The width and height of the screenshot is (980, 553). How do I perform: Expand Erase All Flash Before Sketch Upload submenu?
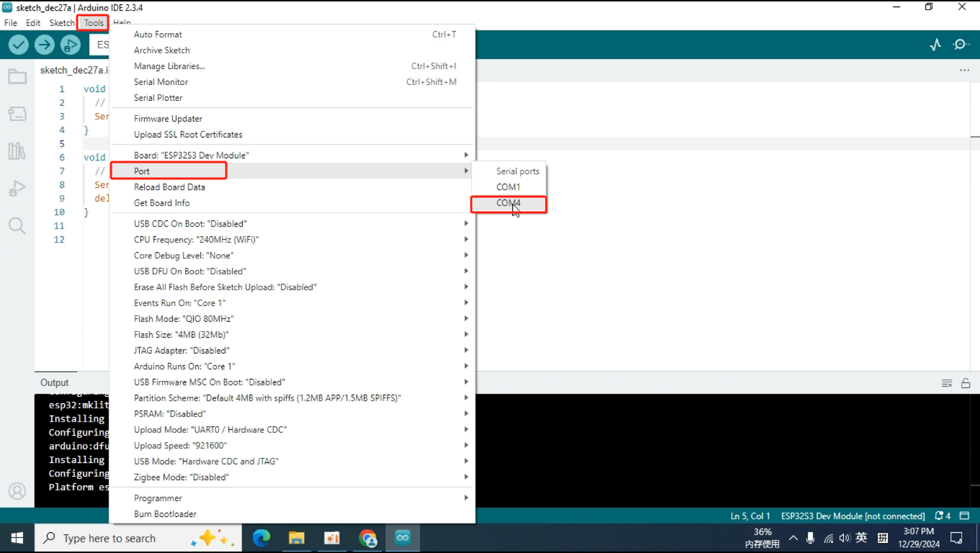[292, 287]
